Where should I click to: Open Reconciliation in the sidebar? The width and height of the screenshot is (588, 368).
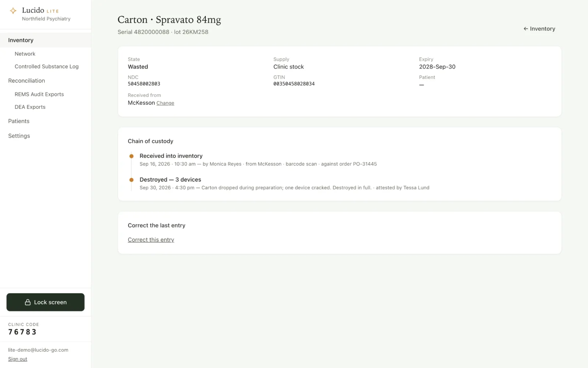26,81
